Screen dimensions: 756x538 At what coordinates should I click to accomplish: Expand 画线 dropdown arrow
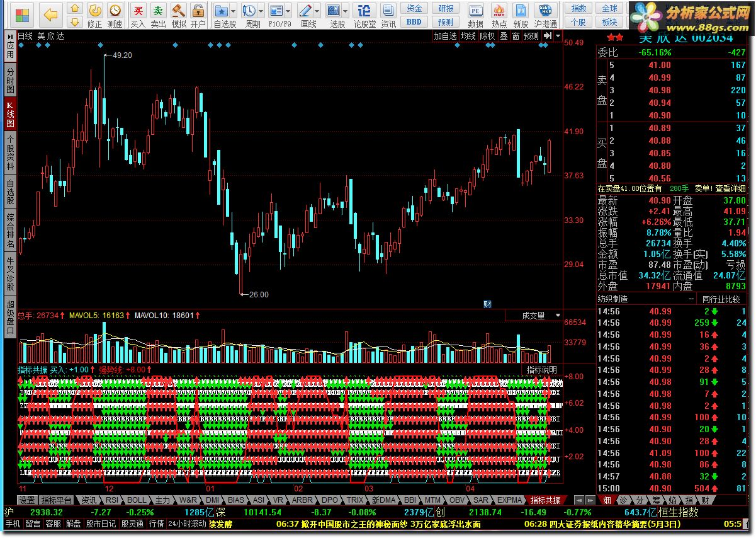point(317,12)
